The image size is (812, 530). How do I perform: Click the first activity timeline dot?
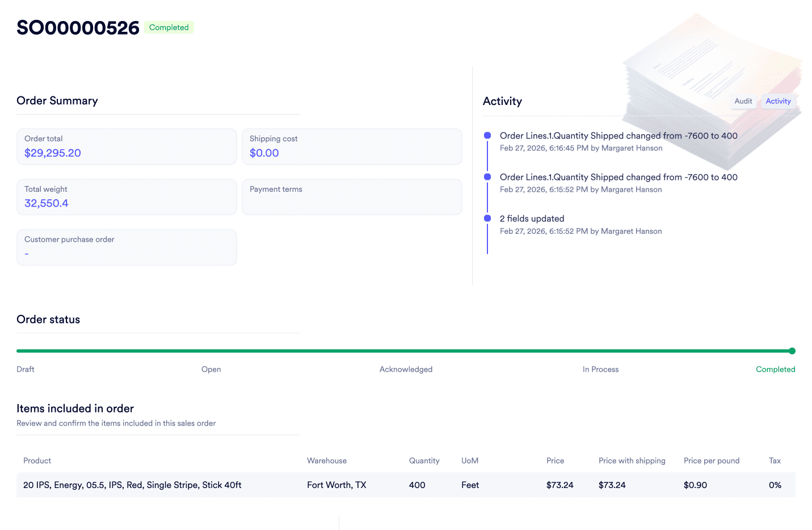[x=487, y=135]
